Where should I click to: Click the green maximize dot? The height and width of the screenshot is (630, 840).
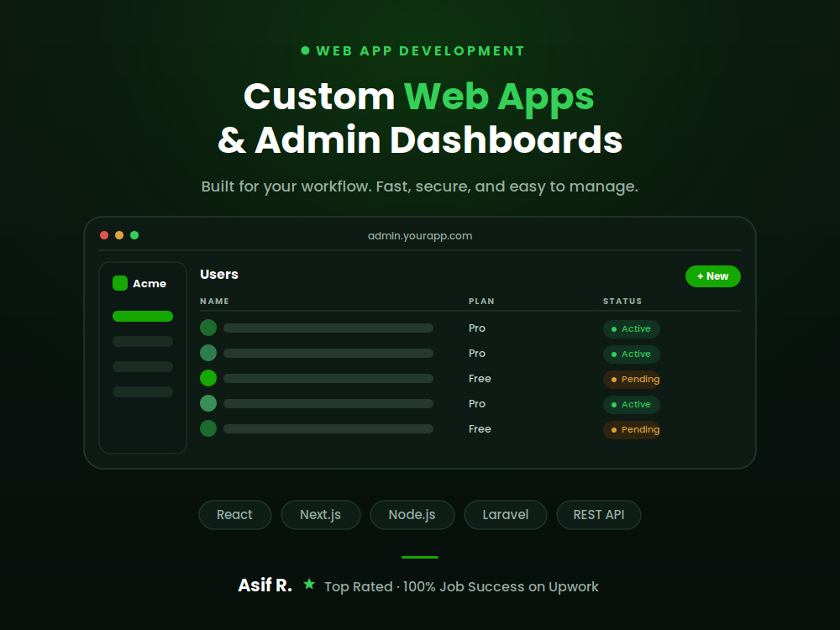(134, 235)
